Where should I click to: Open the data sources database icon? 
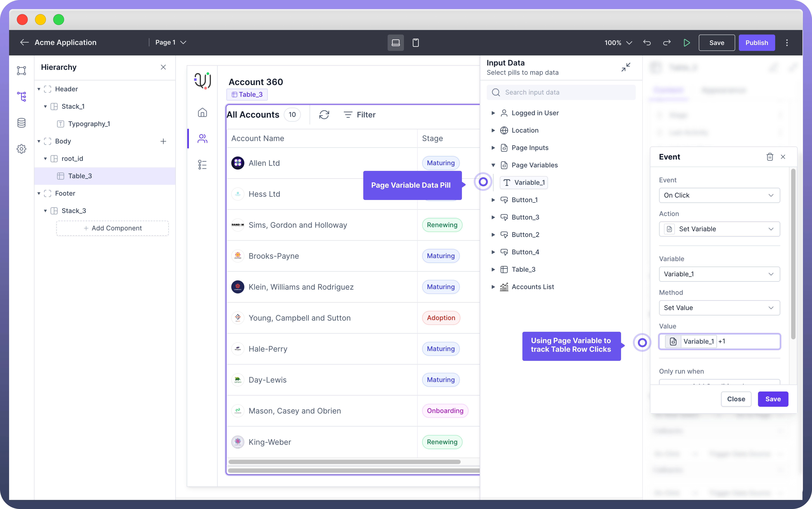(22, 123)
